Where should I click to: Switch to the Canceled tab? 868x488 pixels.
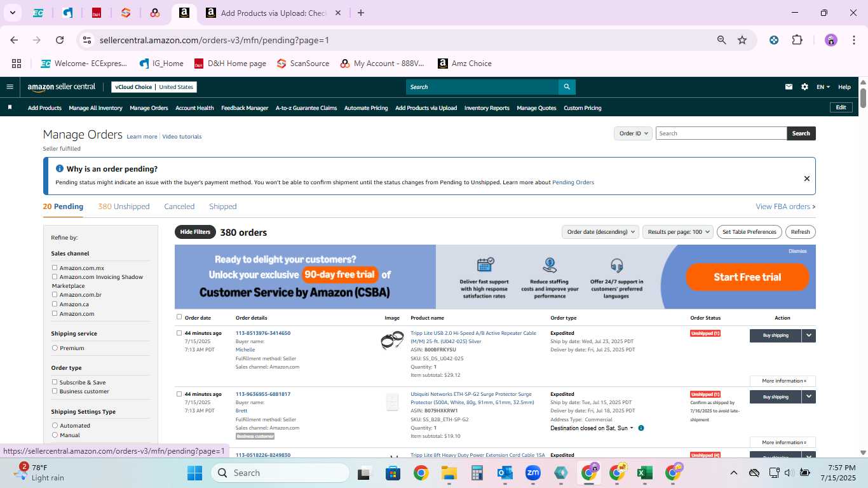[179, 207]
